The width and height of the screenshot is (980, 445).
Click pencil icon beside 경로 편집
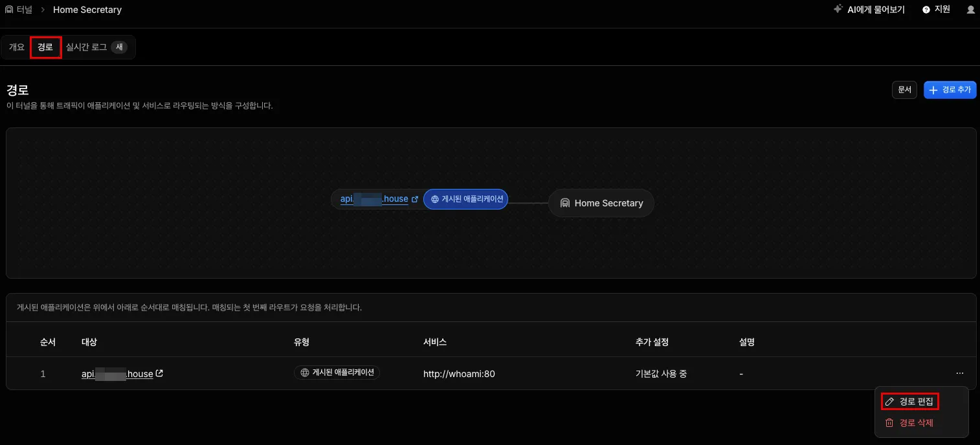[x=889, y=402]
